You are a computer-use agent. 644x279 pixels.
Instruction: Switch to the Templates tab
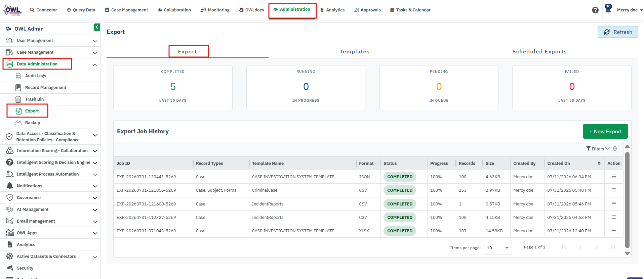pos(354,52)
